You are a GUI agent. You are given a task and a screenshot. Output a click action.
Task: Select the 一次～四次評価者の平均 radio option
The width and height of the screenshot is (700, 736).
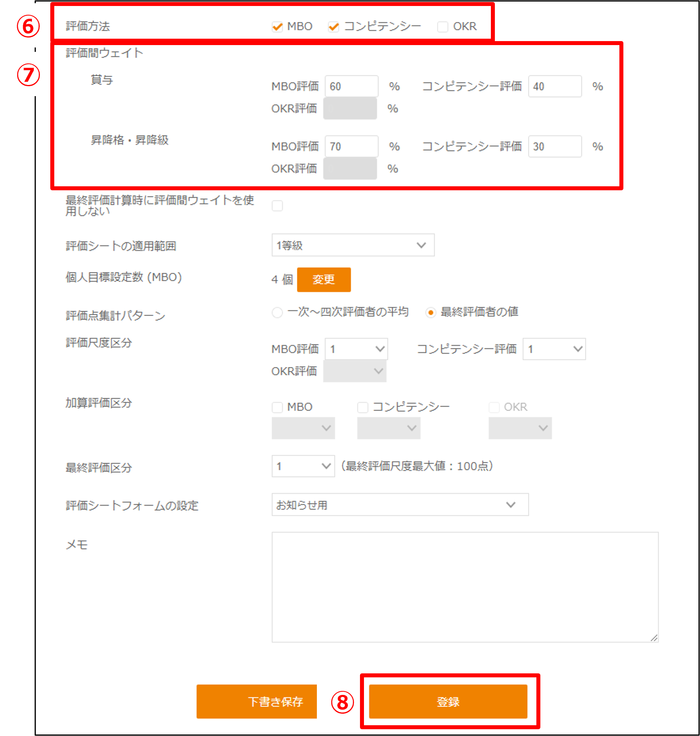[x=277, y=313]
